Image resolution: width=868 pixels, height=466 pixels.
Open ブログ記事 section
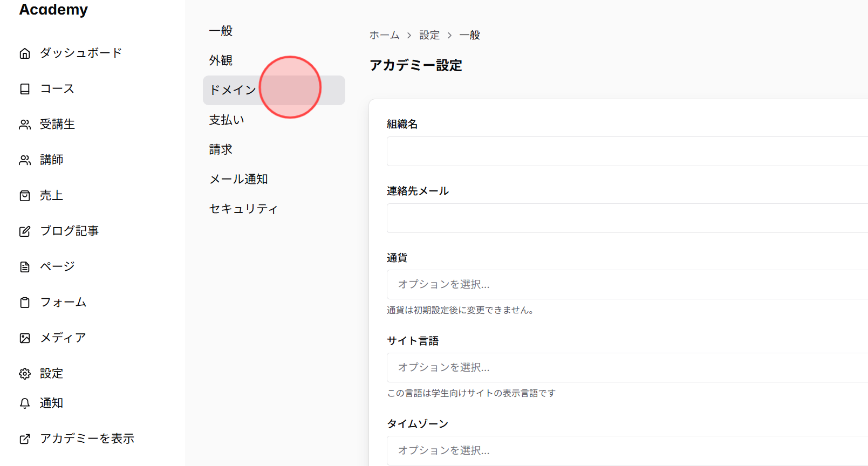(x=70, y=231)
